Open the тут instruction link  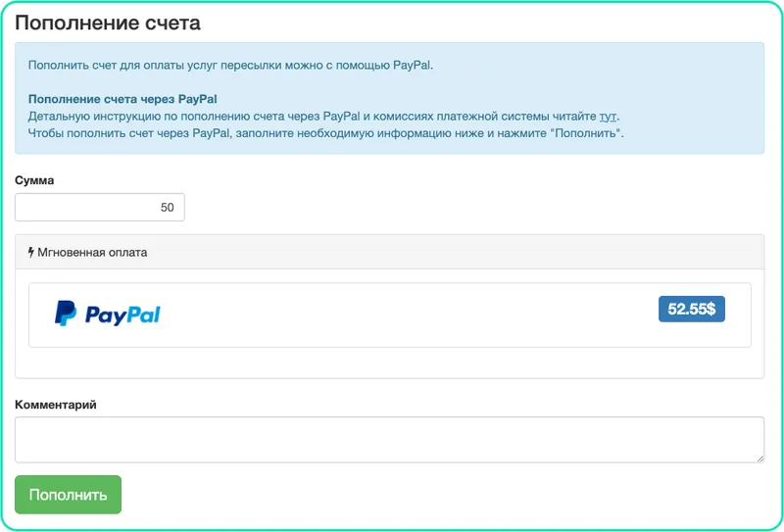point(608,116)
